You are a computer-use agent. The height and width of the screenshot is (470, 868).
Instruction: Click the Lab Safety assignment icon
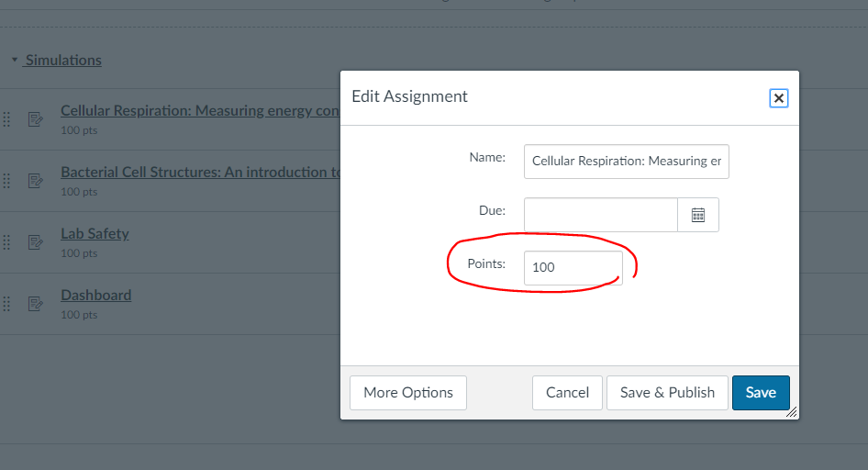(x=36, y=242)
